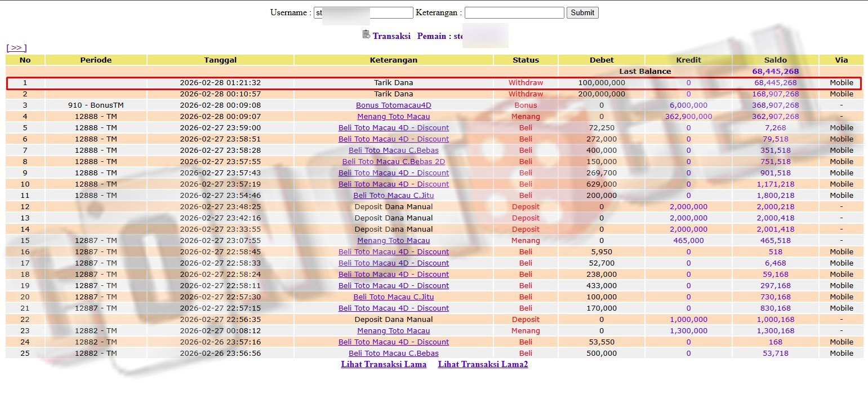Image resolution: width=868 pixels, height=402 pixels.
Task: Click the Transaksi document icon
Action: click(366, 35)
